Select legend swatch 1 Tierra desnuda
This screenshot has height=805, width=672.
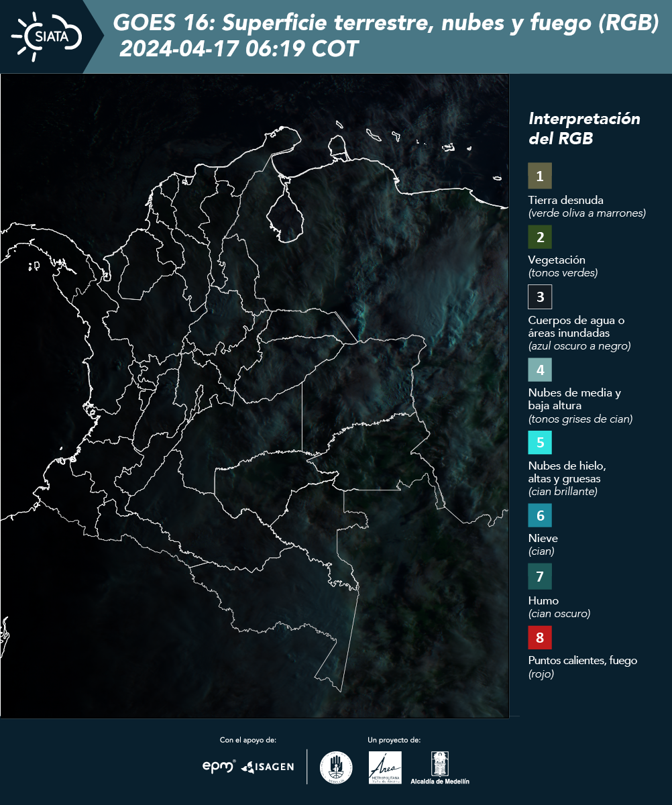[x=540, y=176]
